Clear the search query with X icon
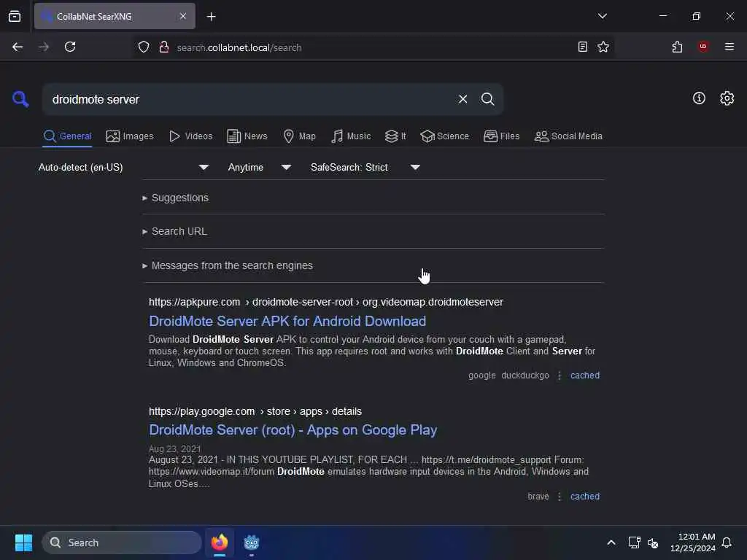Screen dimensions: 747x560 click(x=462, y=99)
